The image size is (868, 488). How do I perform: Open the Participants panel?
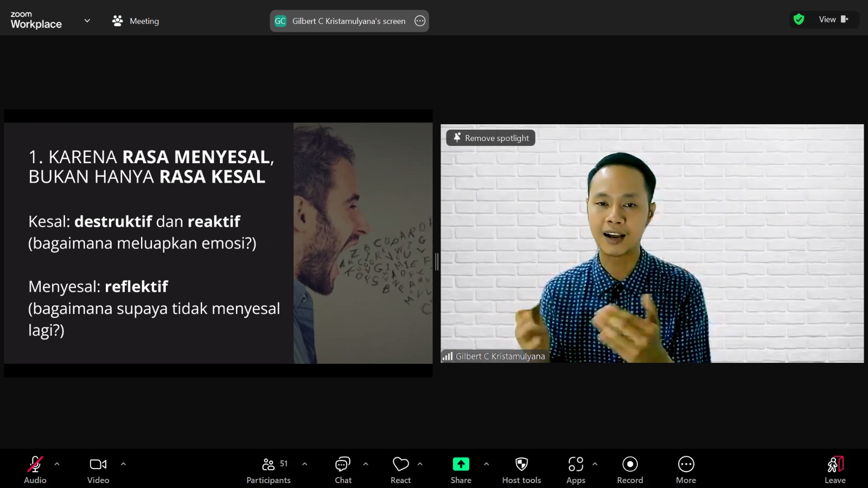tap(269, 470)
